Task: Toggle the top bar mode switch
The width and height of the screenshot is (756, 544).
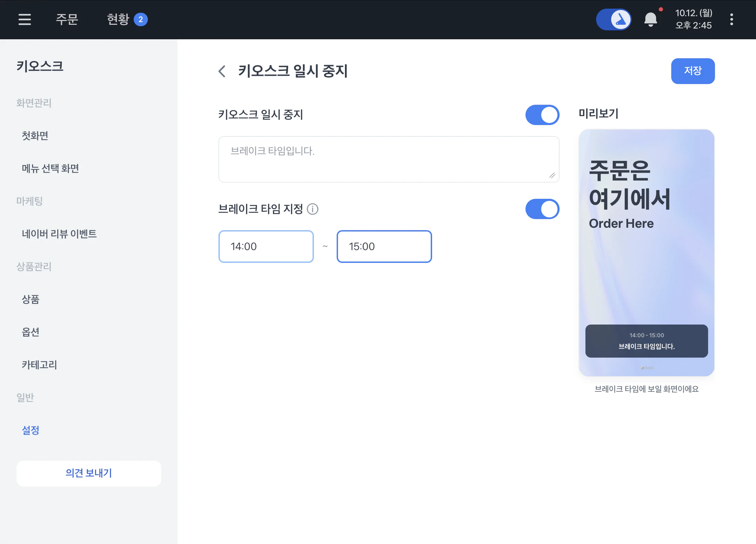Action: pyautogui.click(x=614, y=19)
